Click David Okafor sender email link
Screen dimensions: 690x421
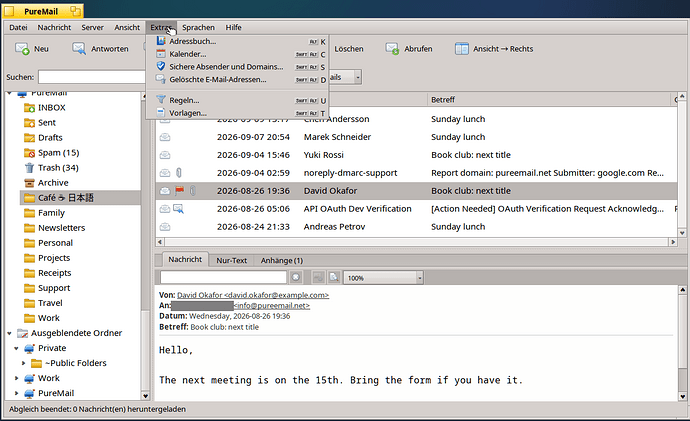(x=253, y=295)
